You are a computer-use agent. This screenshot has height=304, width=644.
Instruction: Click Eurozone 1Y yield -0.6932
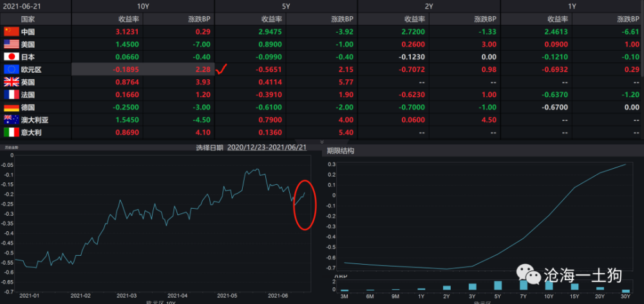click(x=554, y=70)
